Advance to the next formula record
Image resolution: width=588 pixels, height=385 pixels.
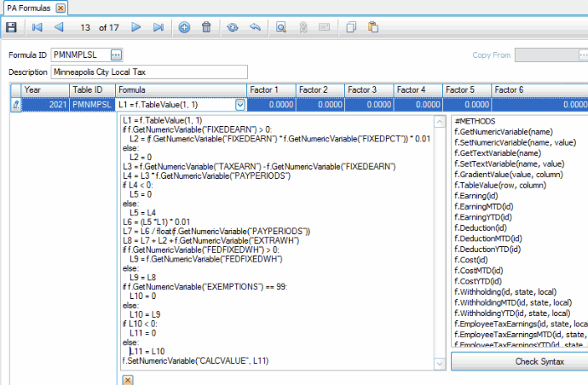(136, 27)
